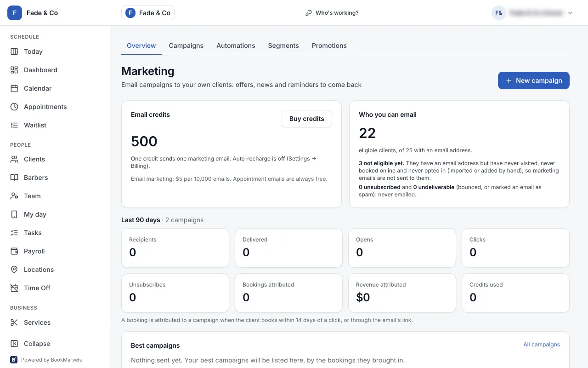This screenshot has height=368, width=588.
Task: Select Calendar label in sidebar
Action: pyautogui.click(x=38, y=88)
